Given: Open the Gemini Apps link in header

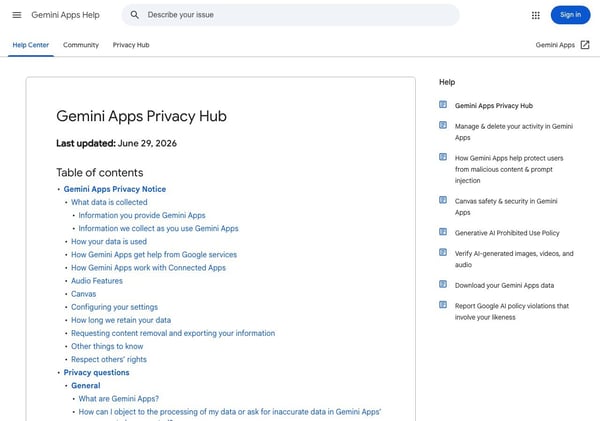Looking at the screenshot, I should click(555, 45).
